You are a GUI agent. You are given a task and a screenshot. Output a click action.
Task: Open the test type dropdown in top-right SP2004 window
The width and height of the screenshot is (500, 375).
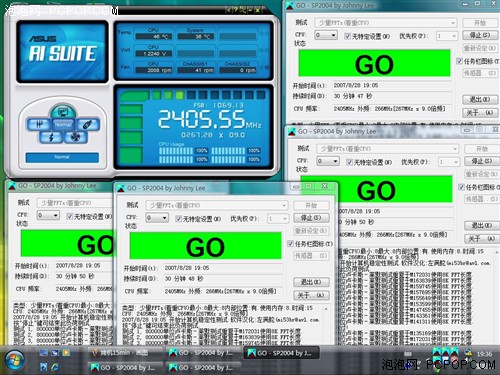(x=386, y=23)
